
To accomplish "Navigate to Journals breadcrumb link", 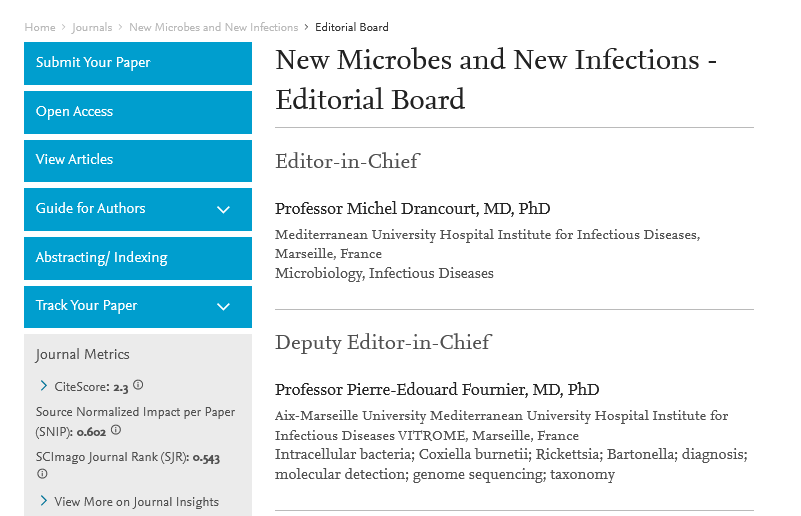I will [92, 27].
